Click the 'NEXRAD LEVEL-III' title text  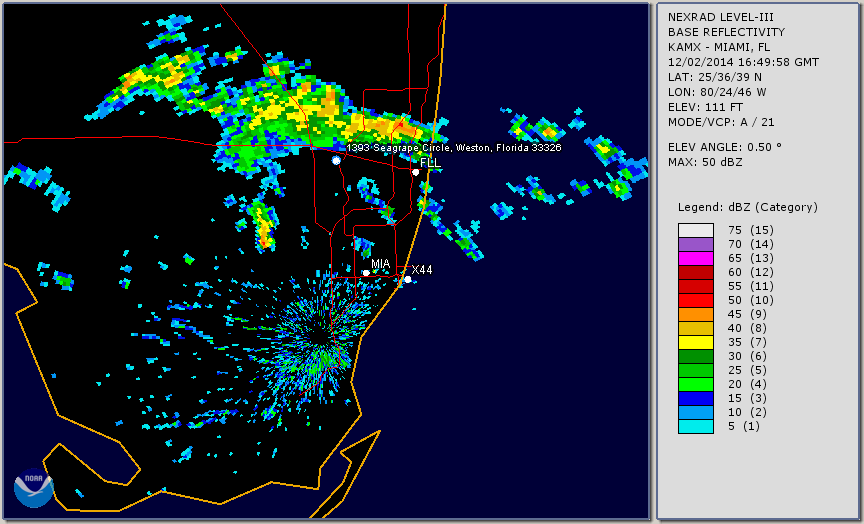(721, 17)
